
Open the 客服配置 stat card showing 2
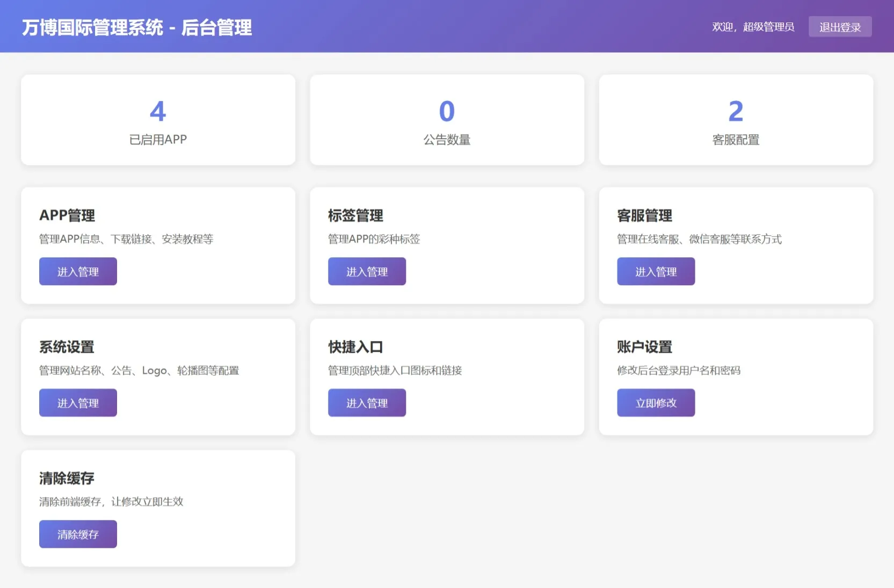[736, 119]
